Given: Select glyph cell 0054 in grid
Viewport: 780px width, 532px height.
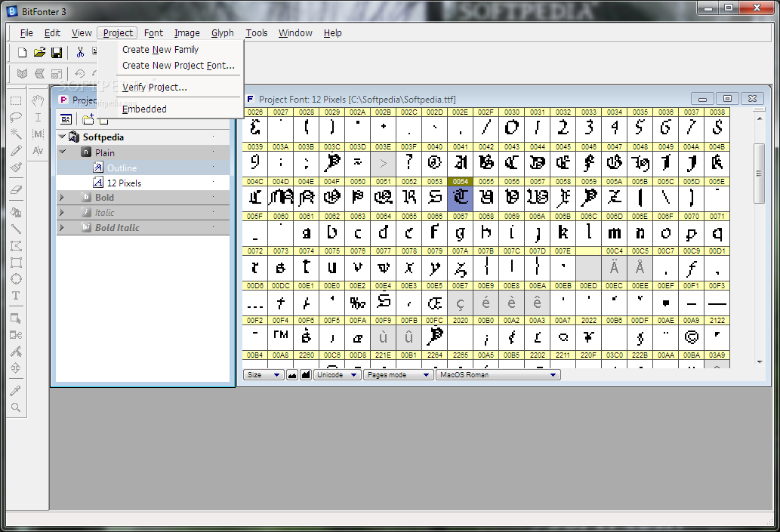Looking at the screenshot, I should click(x=461, y=195).
